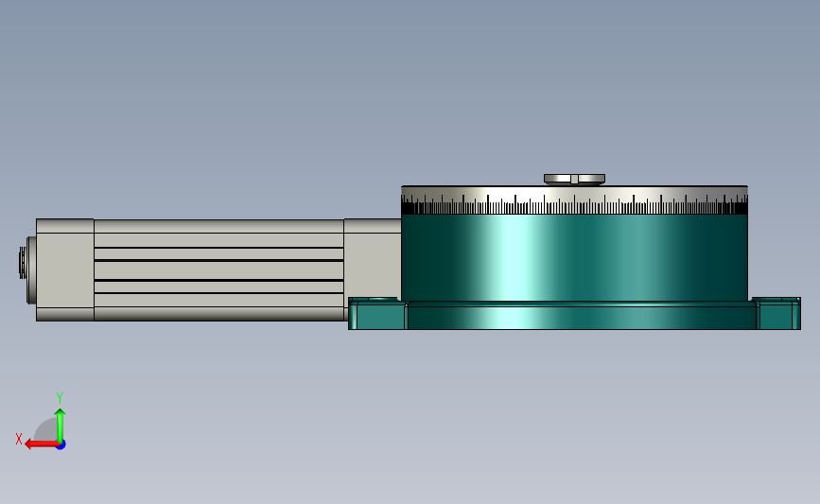Click the red X axis arrow of the triad
Viewport: 820px width, 504px height.
pos(41,444)
